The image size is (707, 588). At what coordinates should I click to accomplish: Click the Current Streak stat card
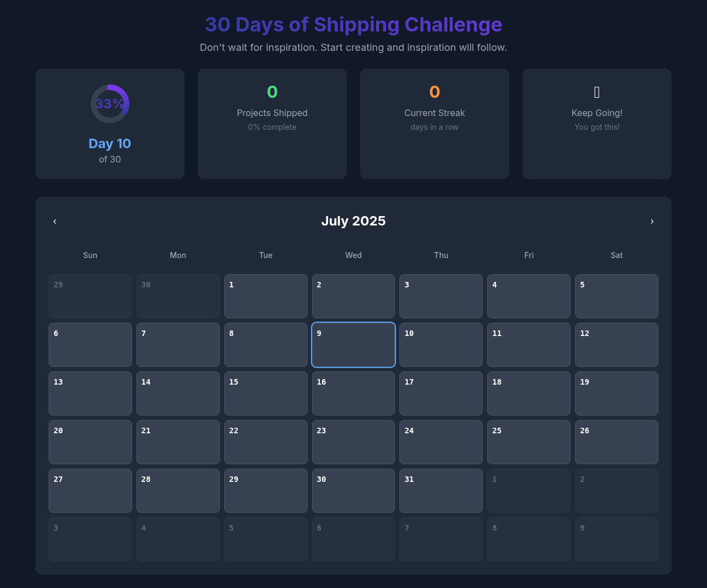(x=434, y=123)
